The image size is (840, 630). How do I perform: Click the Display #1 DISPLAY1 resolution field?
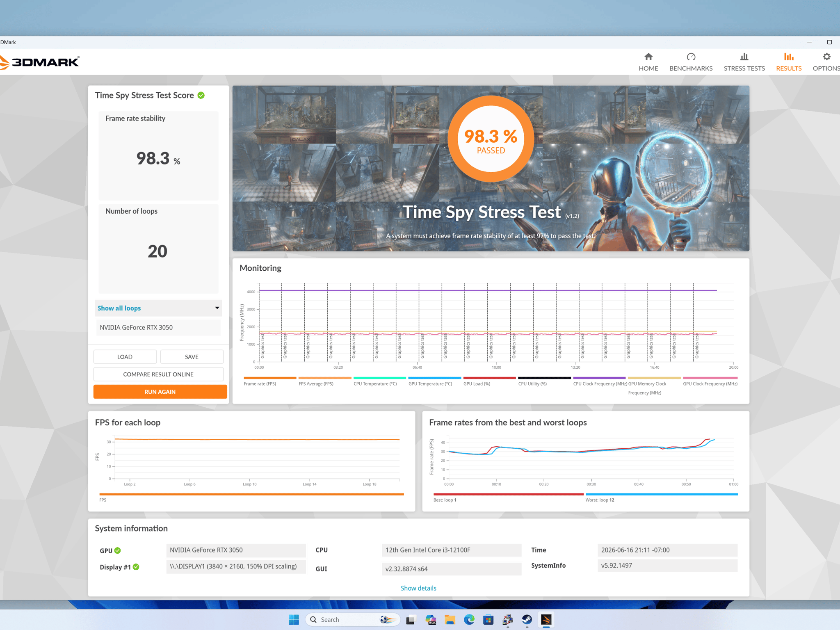pos(236,566)
